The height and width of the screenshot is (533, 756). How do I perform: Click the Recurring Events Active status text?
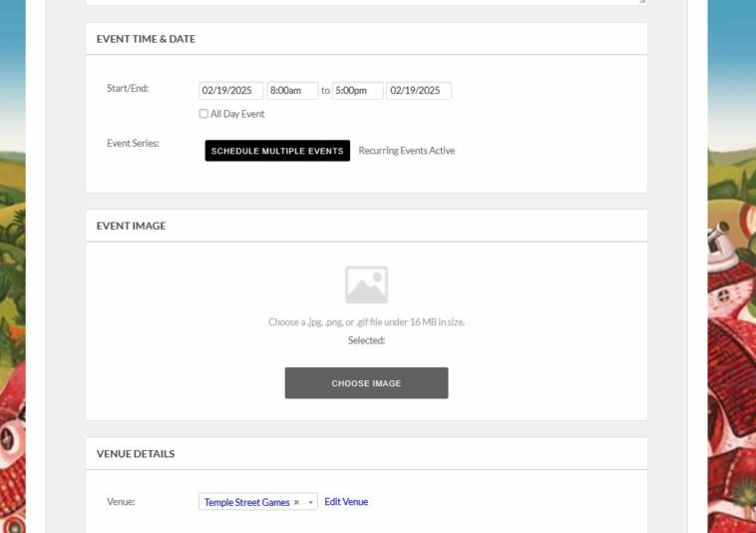click(x=406, y=151)
